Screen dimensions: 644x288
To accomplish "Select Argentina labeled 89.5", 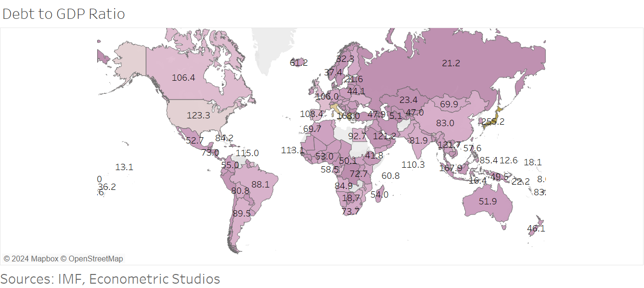I will tap(241, 213).
